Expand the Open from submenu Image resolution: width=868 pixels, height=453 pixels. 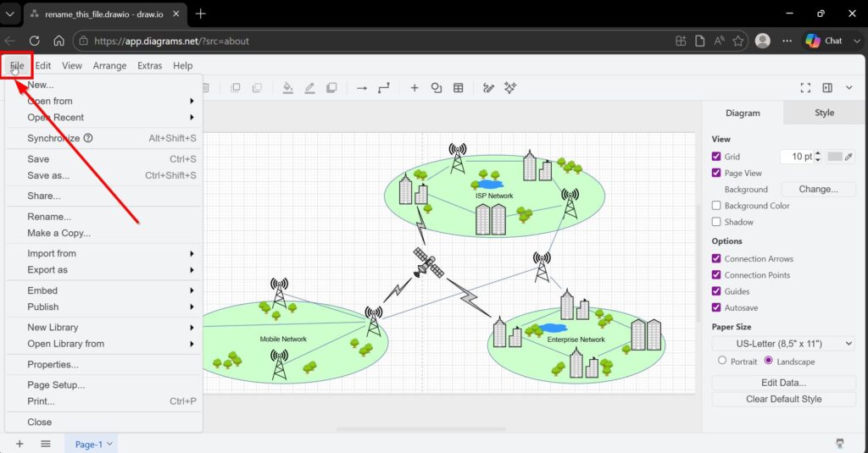point(103,102)
